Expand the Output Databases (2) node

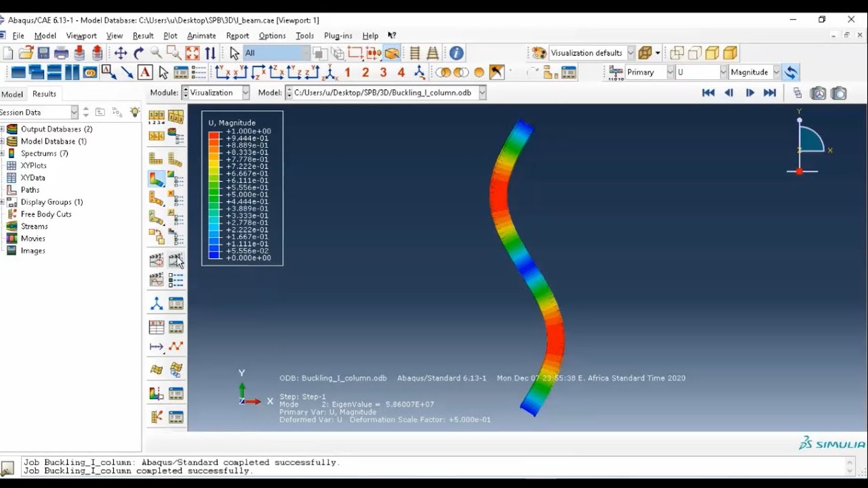coord(3,129)
